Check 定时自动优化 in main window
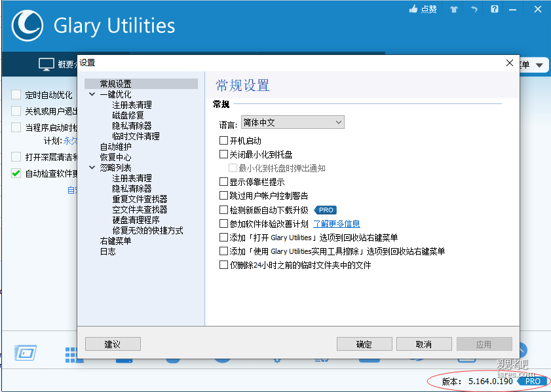 tap(16, 95)
